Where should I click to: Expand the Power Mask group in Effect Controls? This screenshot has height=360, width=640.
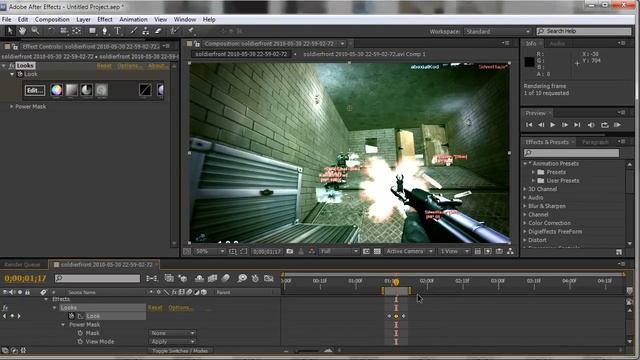pos(11,107)
